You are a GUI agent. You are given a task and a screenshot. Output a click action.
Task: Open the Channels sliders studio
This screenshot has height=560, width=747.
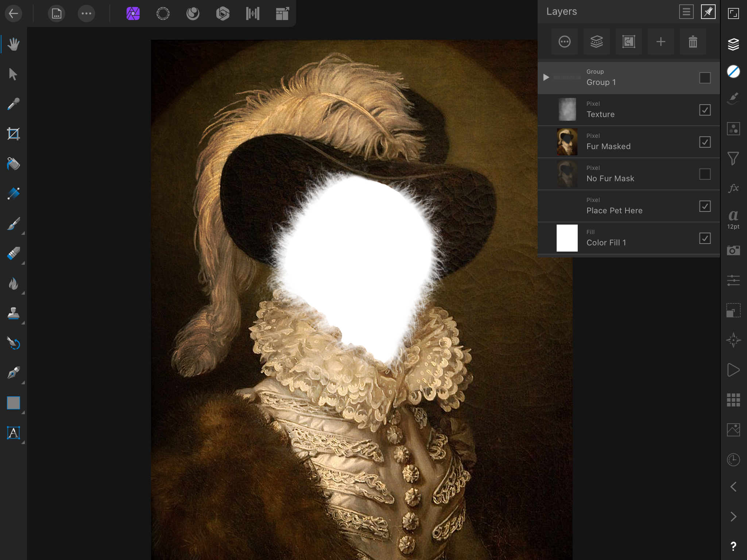point(734,280)
